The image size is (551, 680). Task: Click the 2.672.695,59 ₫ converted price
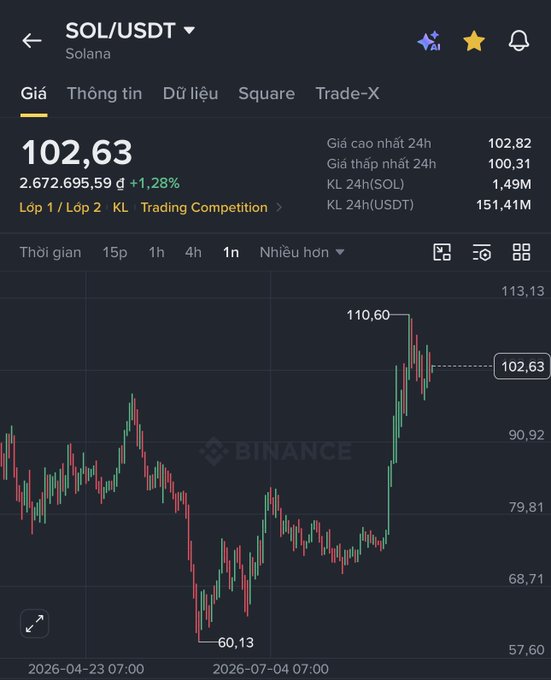[72, 183]
